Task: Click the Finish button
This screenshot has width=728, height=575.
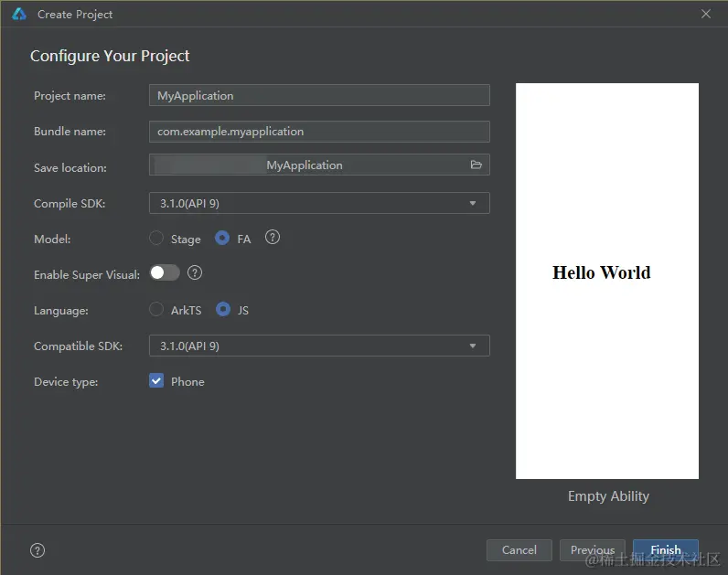Action: (666, 550)
